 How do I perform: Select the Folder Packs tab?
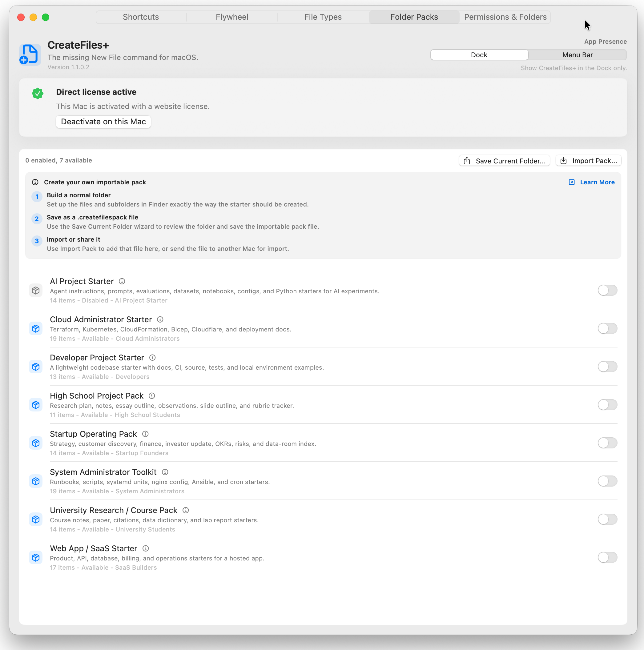coord(414,17)
